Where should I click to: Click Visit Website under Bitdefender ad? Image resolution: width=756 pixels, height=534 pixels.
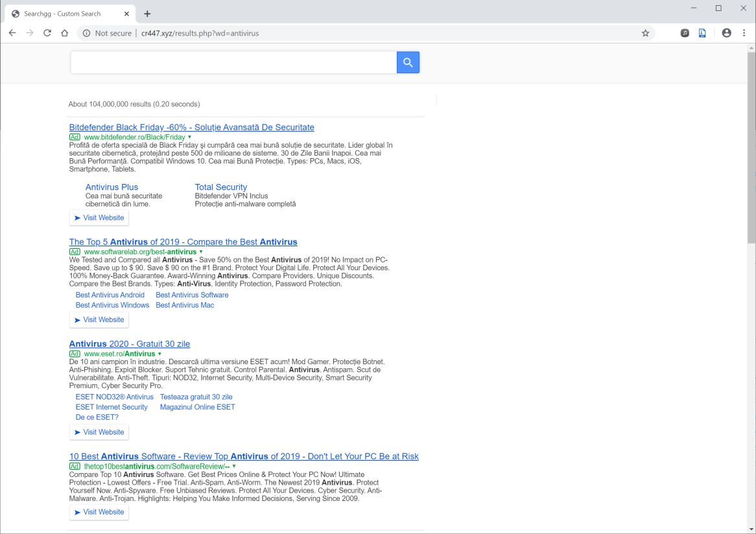click(99, 218)
